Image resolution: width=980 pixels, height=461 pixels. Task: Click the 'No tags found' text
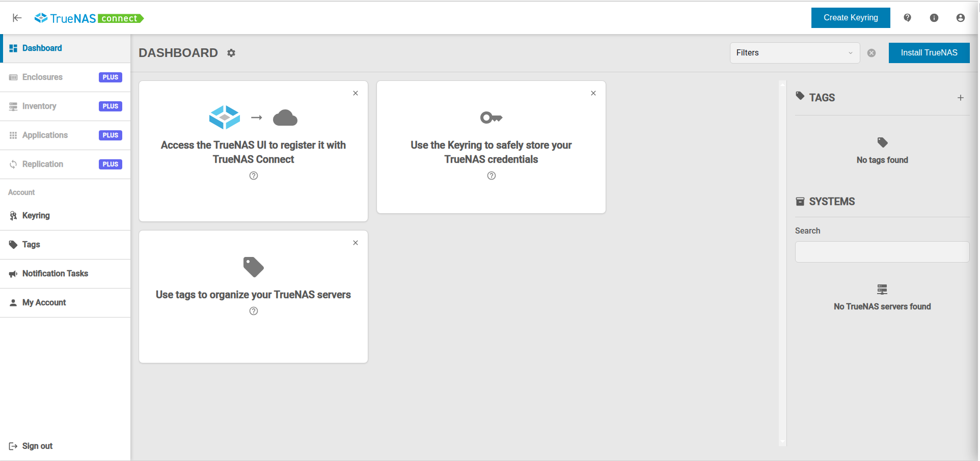[x=882, y=160]
